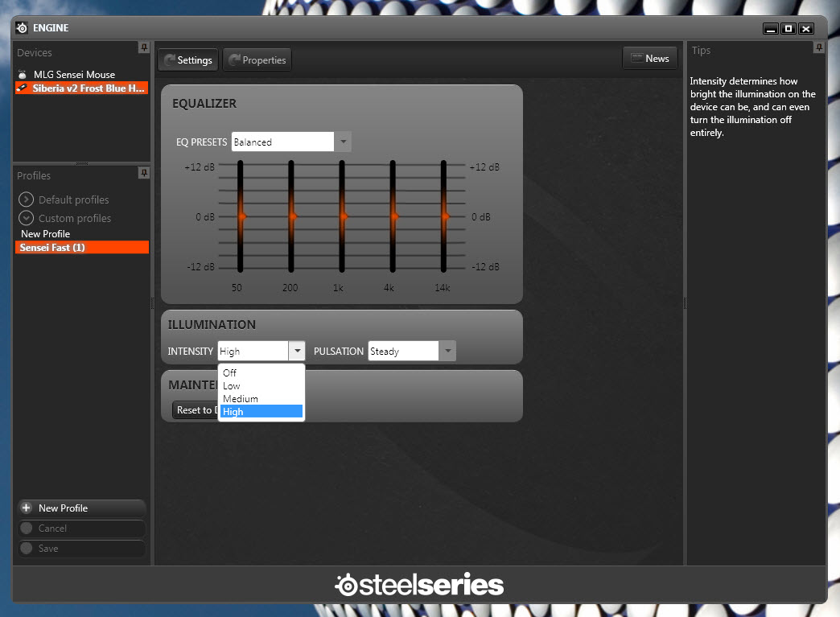Create a profile with New Profile button
This screenshot has height=617, width=840.
click(82, 508)
